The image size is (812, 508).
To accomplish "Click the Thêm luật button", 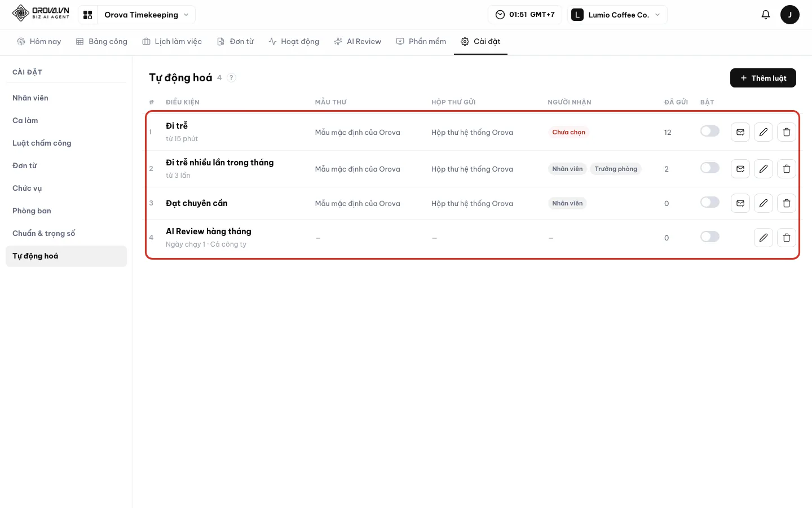I will pyautogui.click(x=763, y=78).
